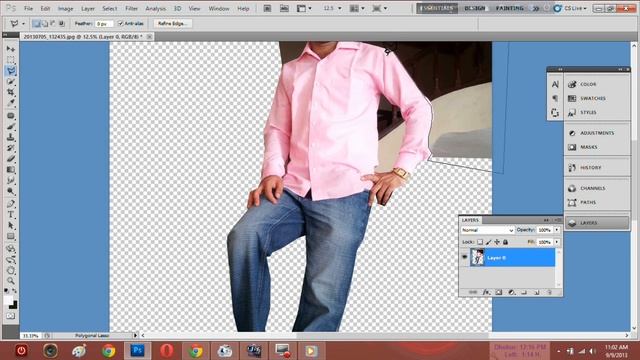The image size is (640, 360).
Task: Select the Path Selection tool
Action: (11, 225)
